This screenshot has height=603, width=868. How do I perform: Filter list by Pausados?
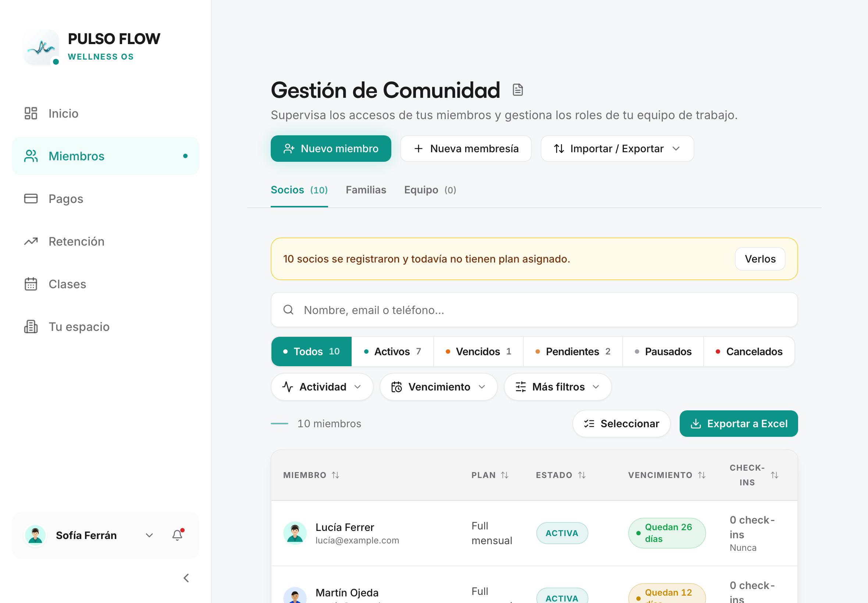tap(663, 352)
